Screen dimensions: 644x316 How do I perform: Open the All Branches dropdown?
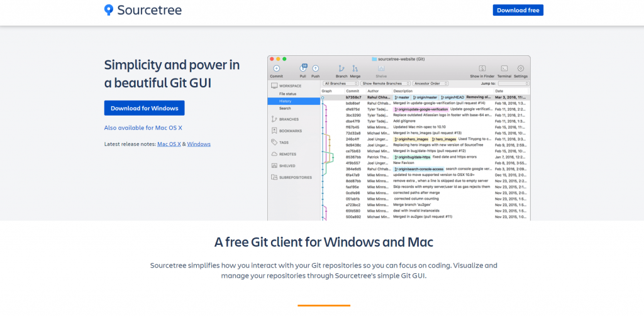pyautogui.click(x=341, y=84)
